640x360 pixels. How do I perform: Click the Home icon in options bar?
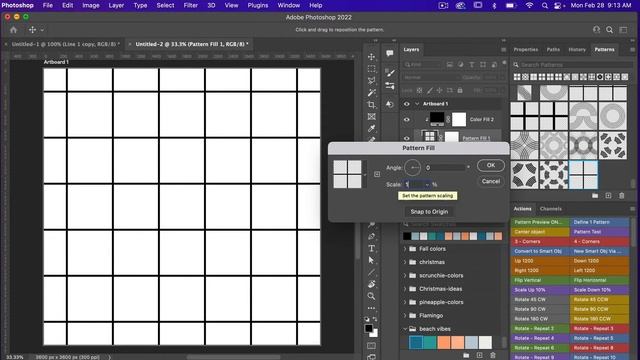[x=13, y=30]
